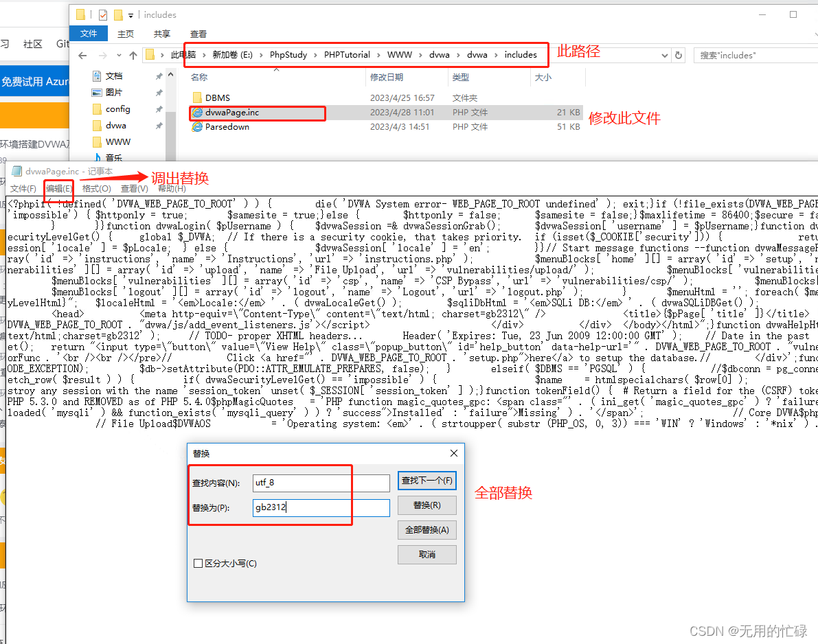Open Notepad 查看(V) menu

coord(135,189)
